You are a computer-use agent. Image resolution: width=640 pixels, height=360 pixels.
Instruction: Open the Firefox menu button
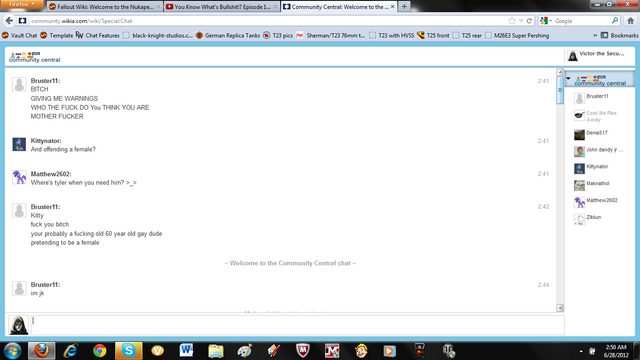(21, 4)
